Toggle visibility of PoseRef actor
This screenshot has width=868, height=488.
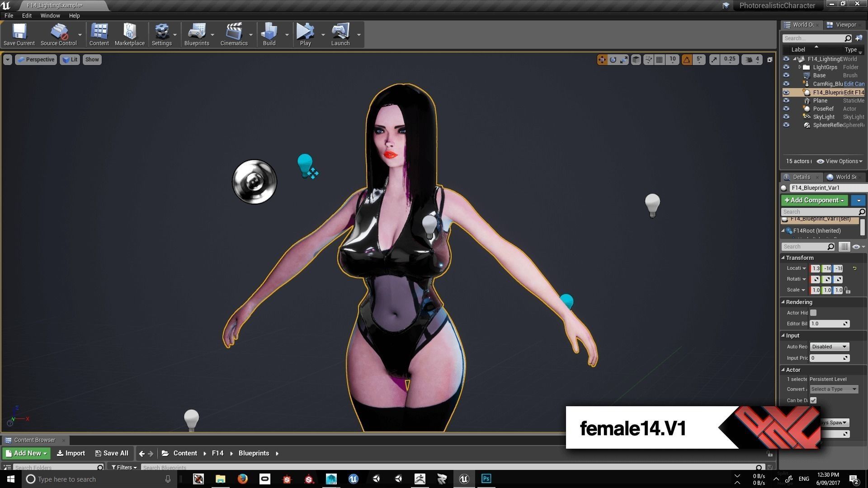786,109
